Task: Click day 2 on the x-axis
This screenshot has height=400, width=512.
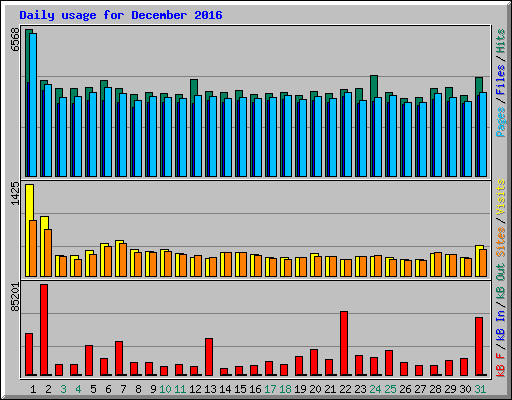Action: click(x=48, y=389)
